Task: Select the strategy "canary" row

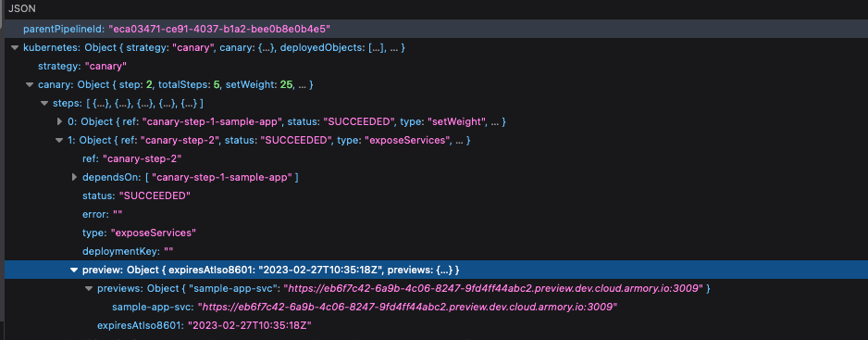Action: [436, 67]
